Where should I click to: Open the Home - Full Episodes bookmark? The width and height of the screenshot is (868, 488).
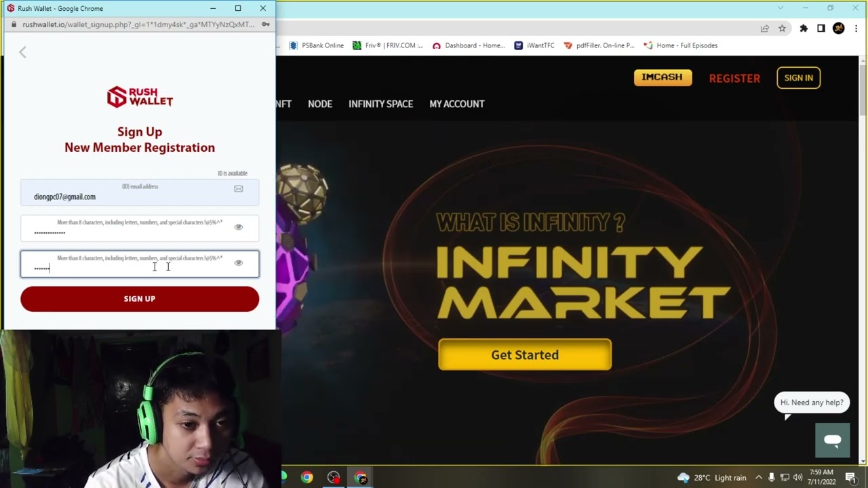[681, 45]
